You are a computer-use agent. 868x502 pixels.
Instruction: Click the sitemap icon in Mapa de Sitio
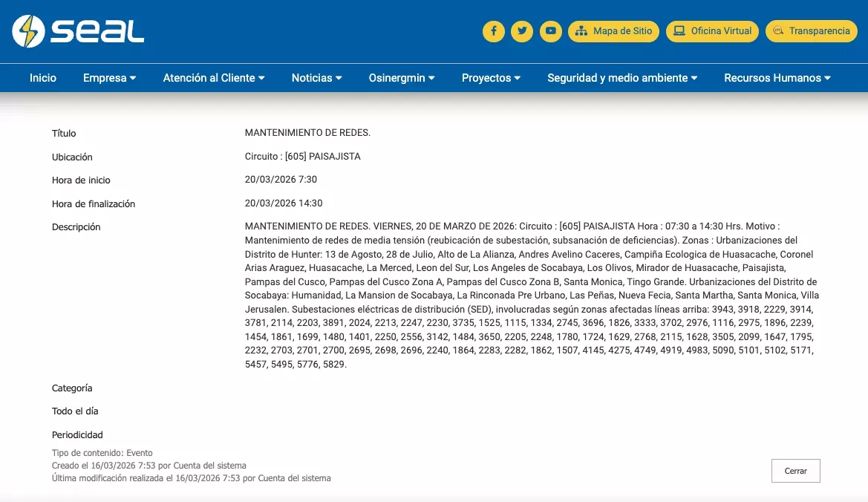click(x=581, y=31)
